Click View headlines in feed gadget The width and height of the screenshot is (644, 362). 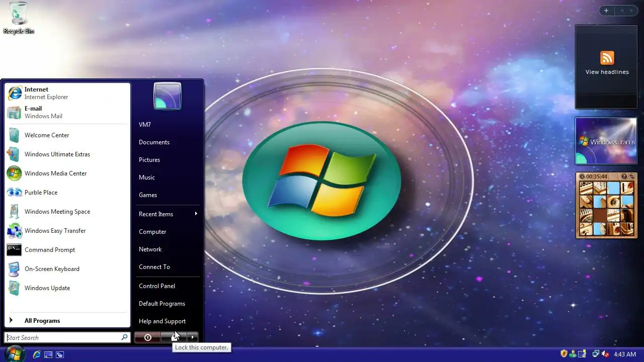(607, 72)
